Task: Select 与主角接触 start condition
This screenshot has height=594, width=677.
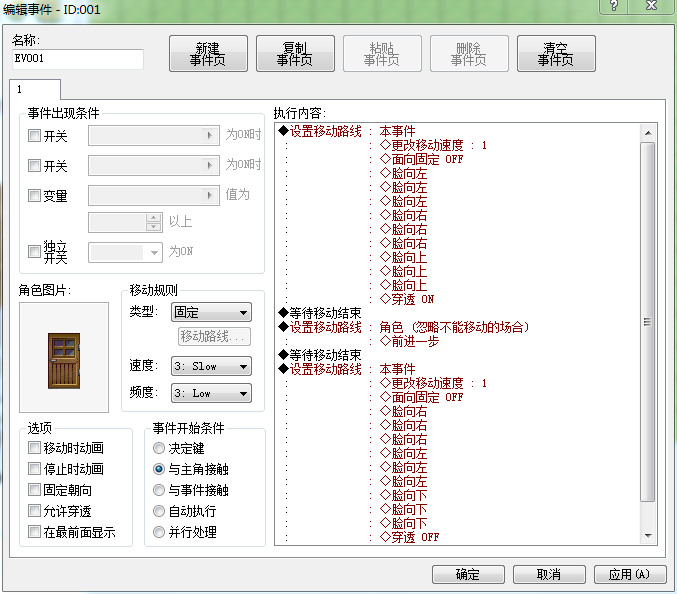Action: pos(159,469)
